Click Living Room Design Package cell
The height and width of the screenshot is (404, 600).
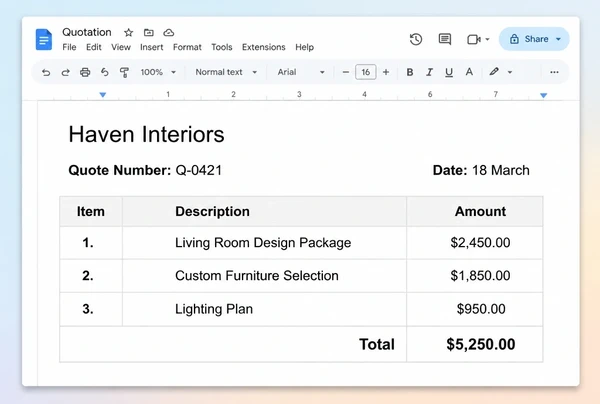pyautogui.click(x=264, y=243)
